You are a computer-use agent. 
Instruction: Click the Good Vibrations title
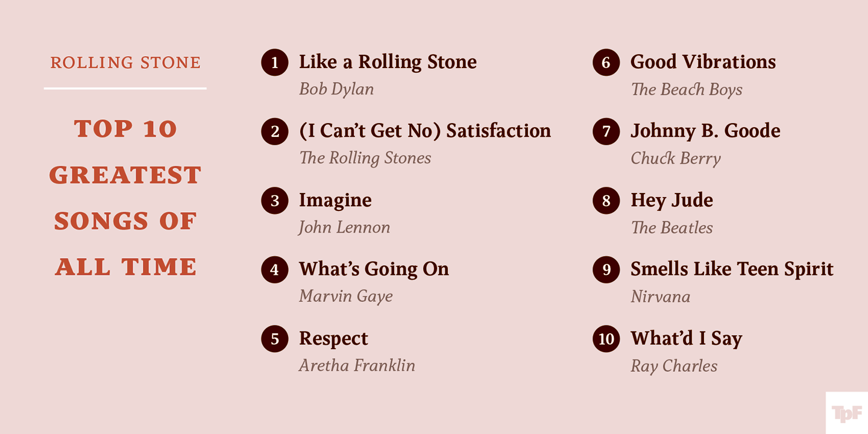click(x=703, y=62)
